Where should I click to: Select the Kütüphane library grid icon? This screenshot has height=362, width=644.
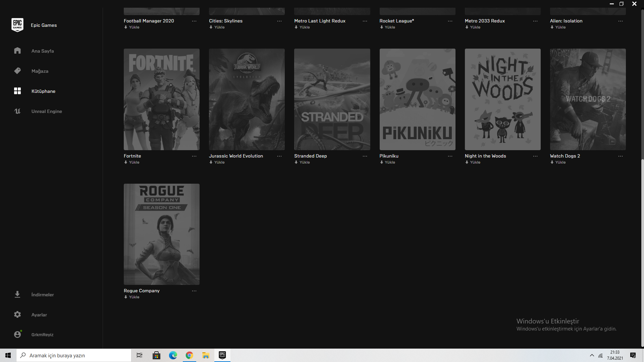tap(17, 91)
